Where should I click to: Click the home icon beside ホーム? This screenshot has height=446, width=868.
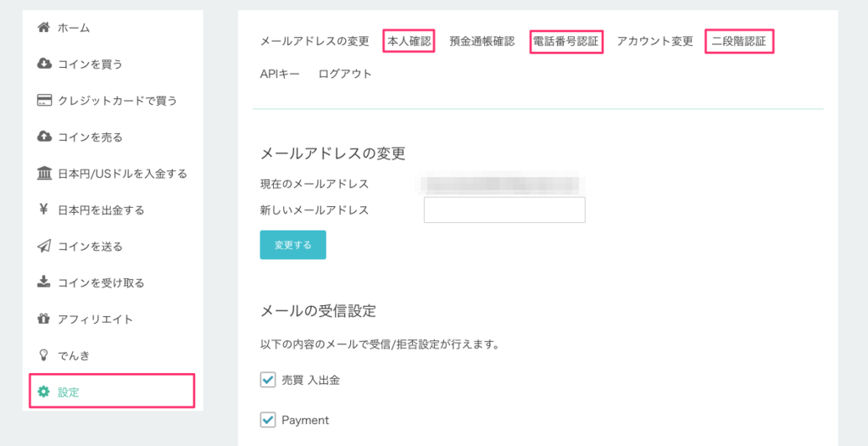pos(44,28)
